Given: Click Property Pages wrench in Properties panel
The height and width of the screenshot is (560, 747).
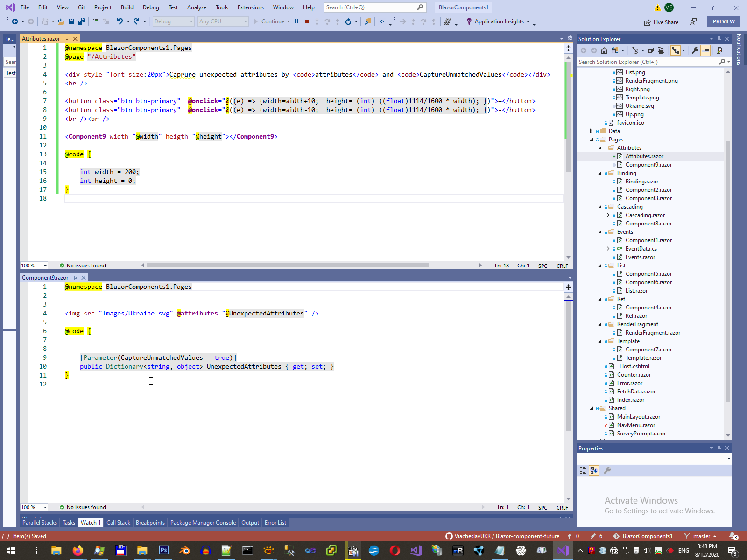Looking at the screenshot, I should click(x=607, y=470).
